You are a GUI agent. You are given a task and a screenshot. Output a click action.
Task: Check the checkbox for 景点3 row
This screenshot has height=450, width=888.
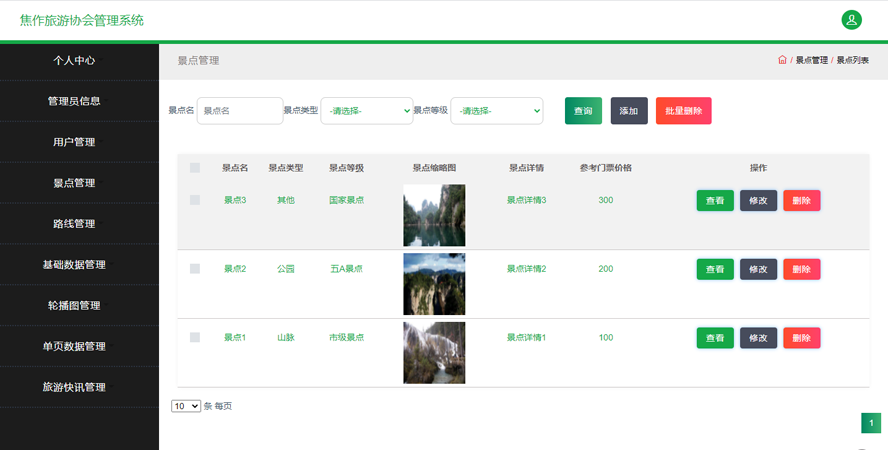[195, 200]
